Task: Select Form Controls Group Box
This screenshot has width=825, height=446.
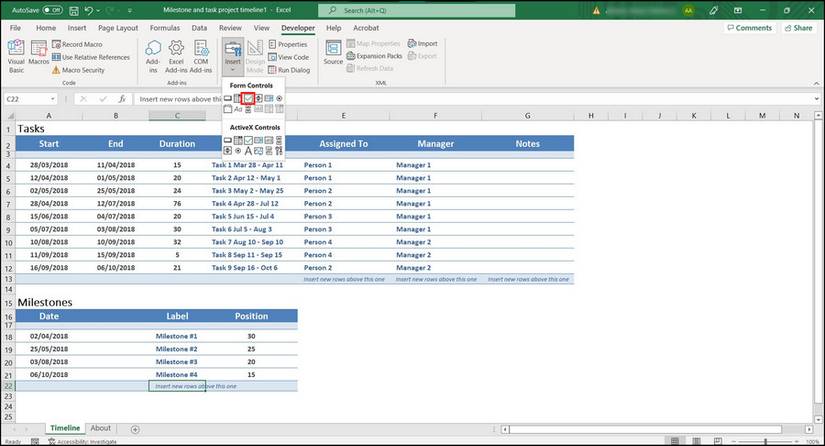Action: 228,109
